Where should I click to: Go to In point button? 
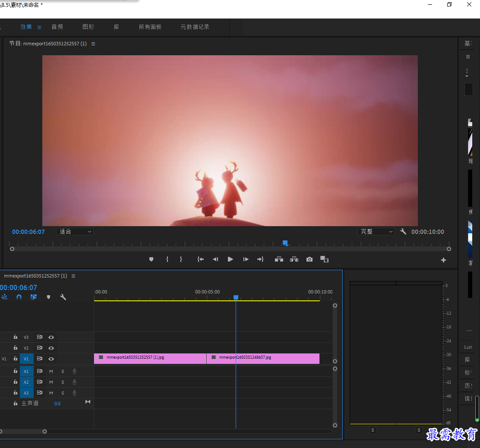(201, 259)
